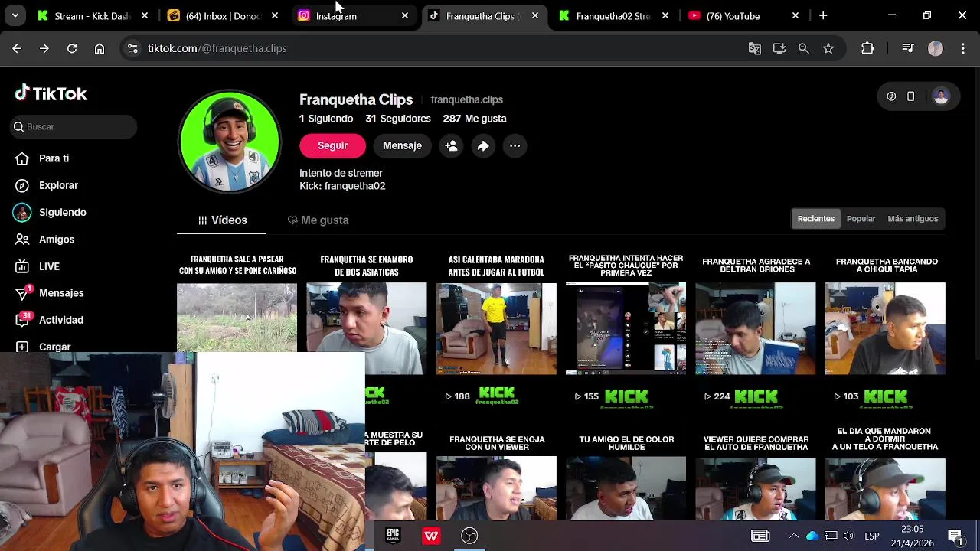
Task: Switch to the YouTube tab
Action: (743, 15)
